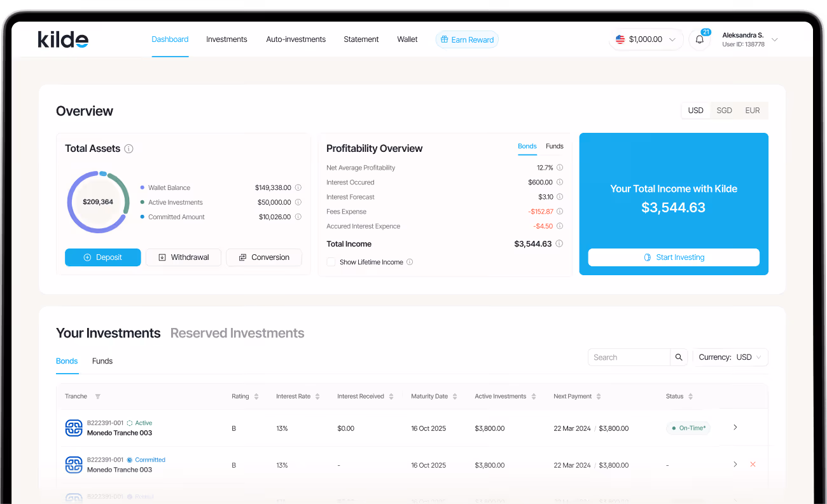
Task: Click info icon next to Show Lifetime Income
Action: tap(410, 262)
